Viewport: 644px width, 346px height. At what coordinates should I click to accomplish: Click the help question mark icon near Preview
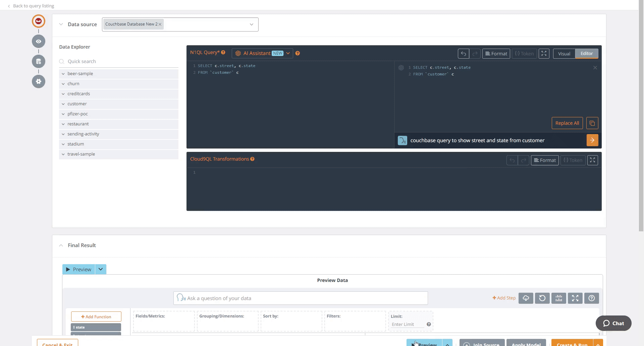(591, 298)
